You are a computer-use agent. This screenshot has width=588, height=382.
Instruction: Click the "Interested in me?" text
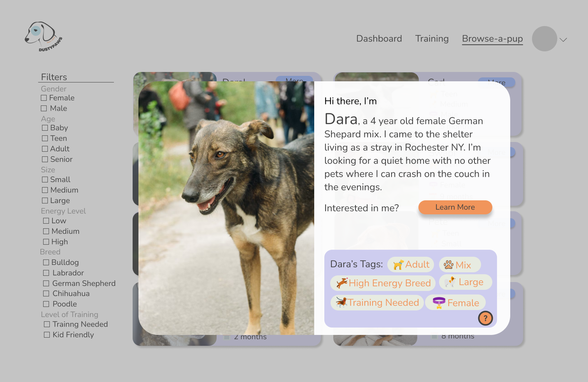pos(362,208)
